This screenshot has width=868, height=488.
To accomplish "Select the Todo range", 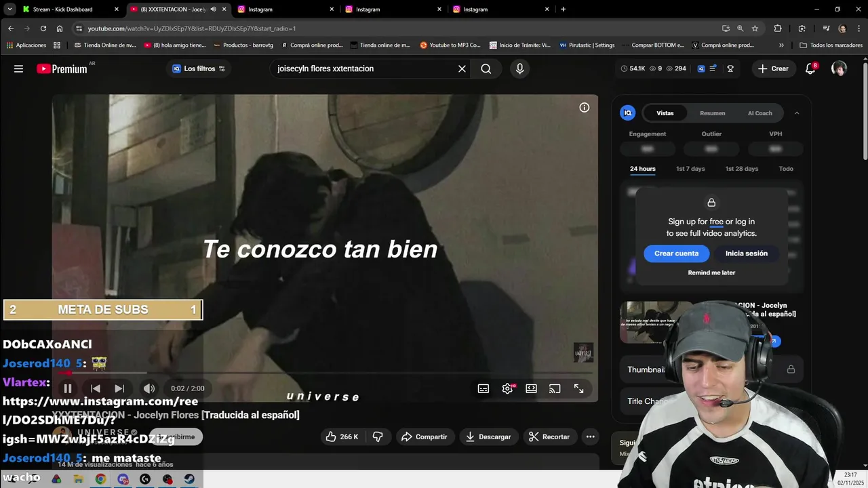I will click(x=786, y=169).
